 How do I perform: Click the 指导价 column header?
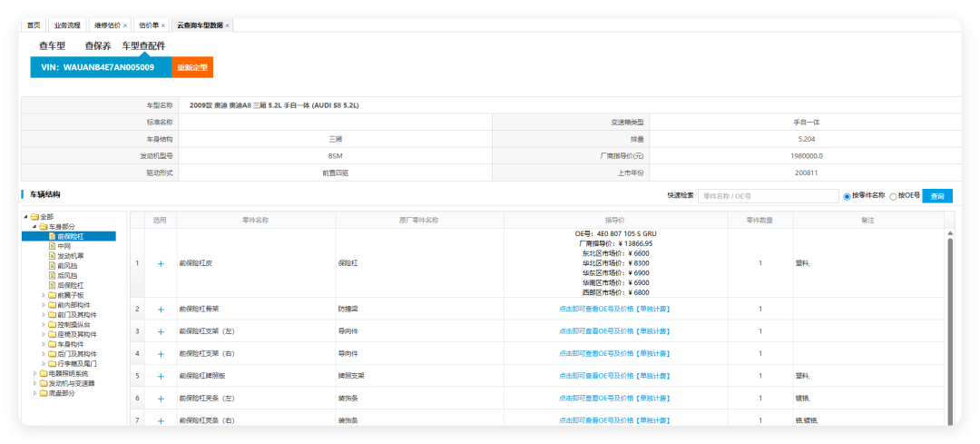point(615,221)
